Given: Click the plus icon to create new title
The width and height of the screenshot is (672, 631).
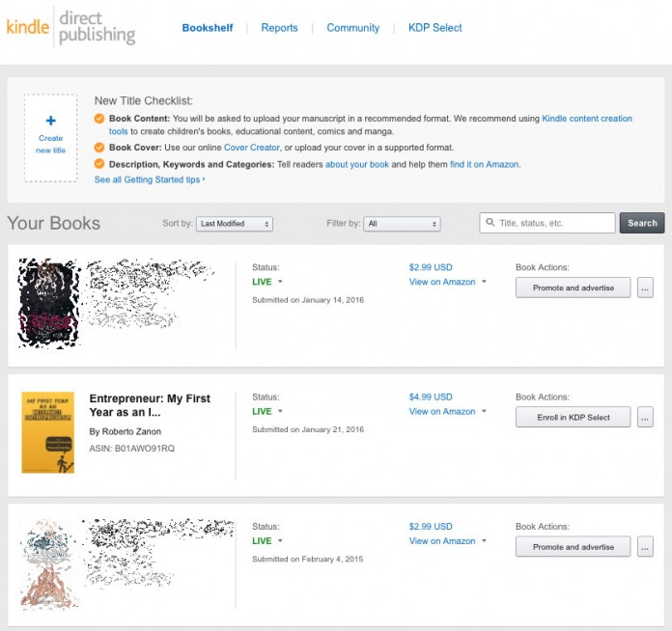Looking at the screenshot, I should [x=50, y=122].
